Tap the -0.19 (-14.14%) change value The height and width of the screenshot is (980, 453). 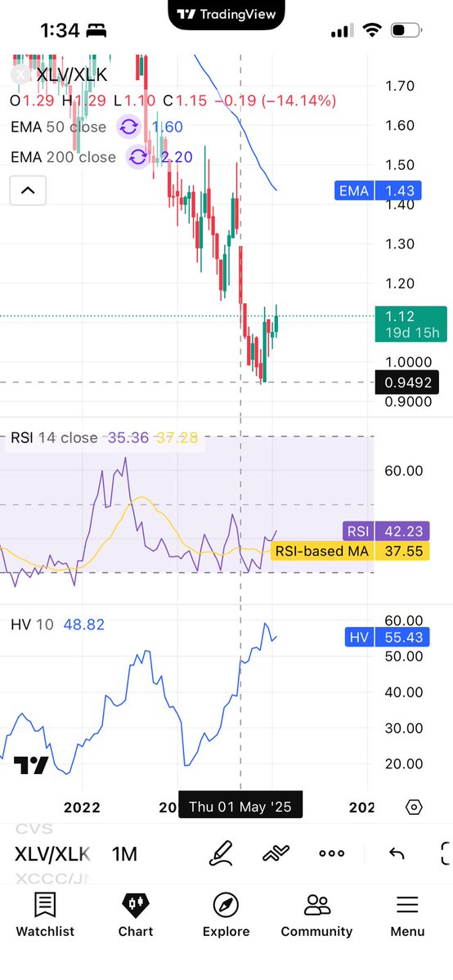click(276, 101)
